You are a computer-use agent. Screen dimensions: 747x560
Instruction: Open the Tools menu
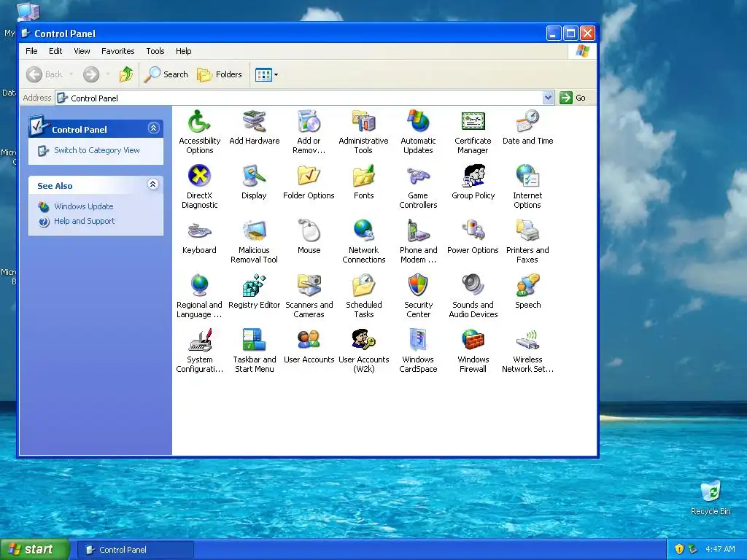click(x=155, y=51)
